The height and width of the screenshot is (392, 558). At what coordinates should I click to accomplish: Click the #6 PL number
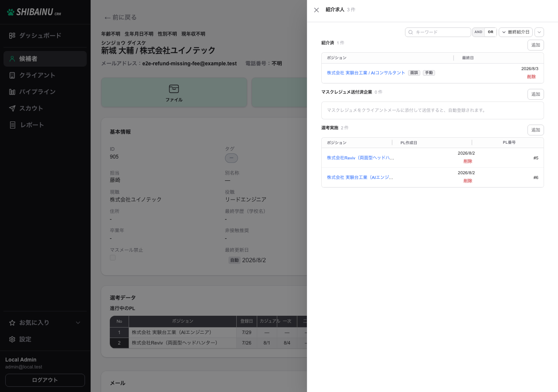click(536, 177)
